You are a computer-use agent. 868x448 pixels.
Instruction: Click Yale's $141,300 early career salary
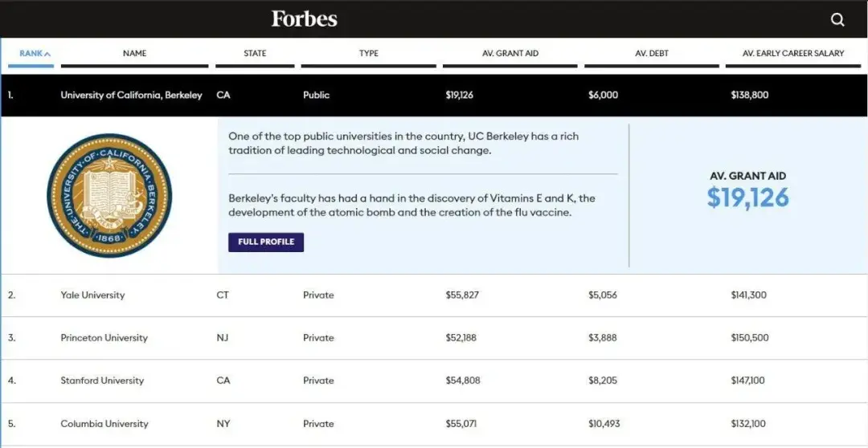pyautogui.click(x=748, y=295)
